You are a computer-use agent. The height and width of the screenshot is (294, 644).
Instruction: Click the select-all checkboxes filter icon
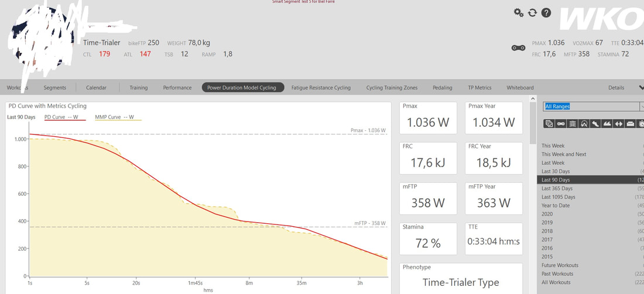(x=549, y=123)
